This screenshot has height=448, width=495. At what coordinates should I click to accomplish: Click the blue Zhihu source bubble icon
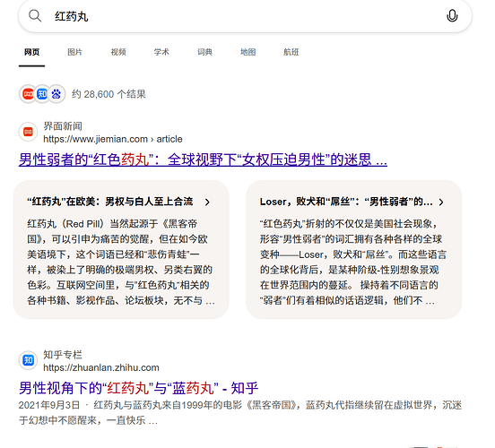coord(42,94)
